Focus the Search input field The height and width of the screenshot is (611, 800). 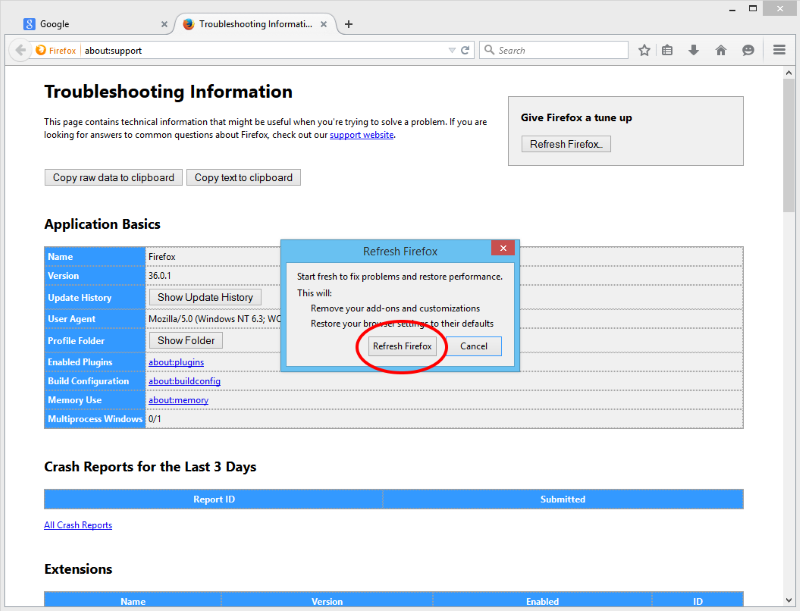tap(554, 50)
